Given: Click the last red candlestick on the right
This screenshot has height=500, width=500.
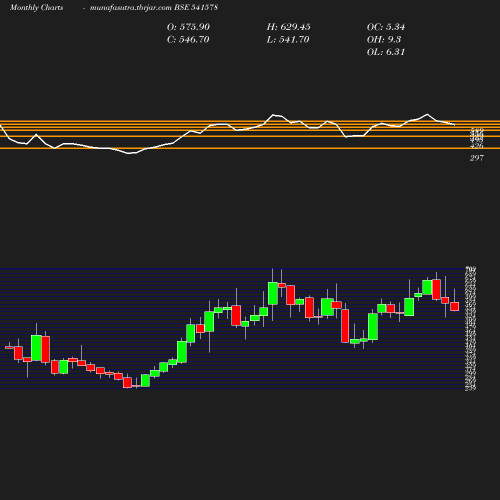Looking at the screenshot, I should [455, 307].
